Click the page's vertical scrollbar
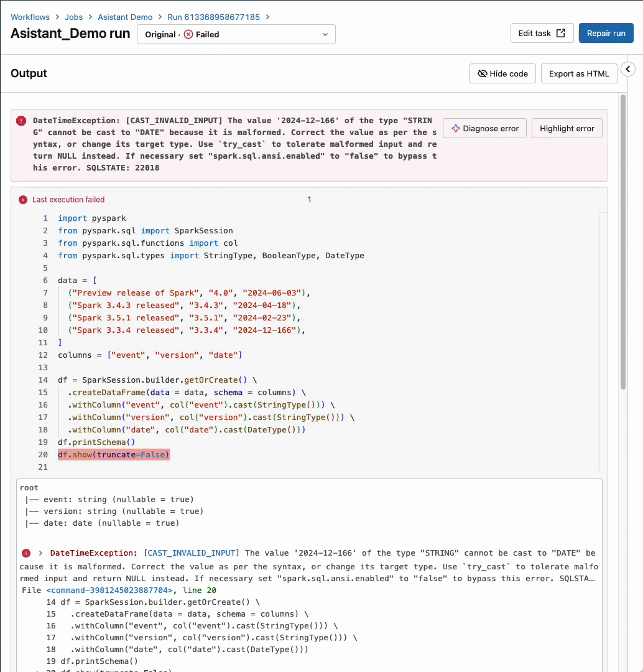Screen dimensions: 643x672 coord(622,243)
